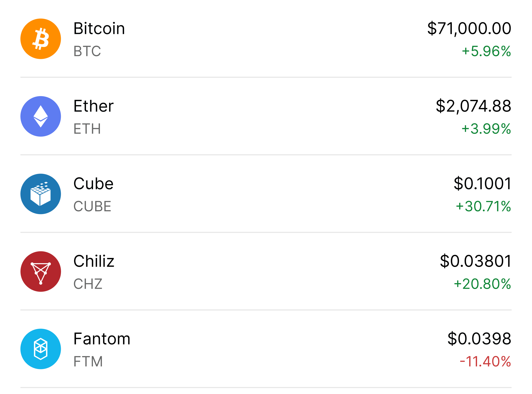Click the blue Cube coin icon
Image resolution: width=532 pixels, height=394 pixels.
41,194
